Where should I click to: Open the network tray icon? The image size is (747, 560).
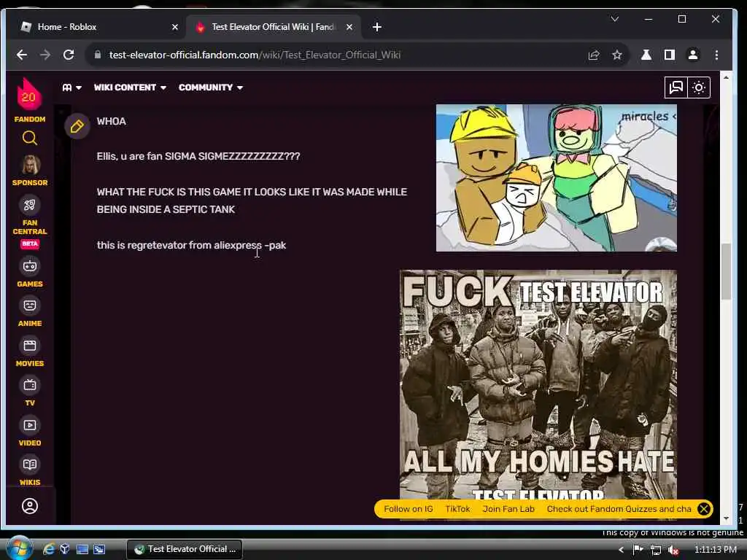pos(656,550)
